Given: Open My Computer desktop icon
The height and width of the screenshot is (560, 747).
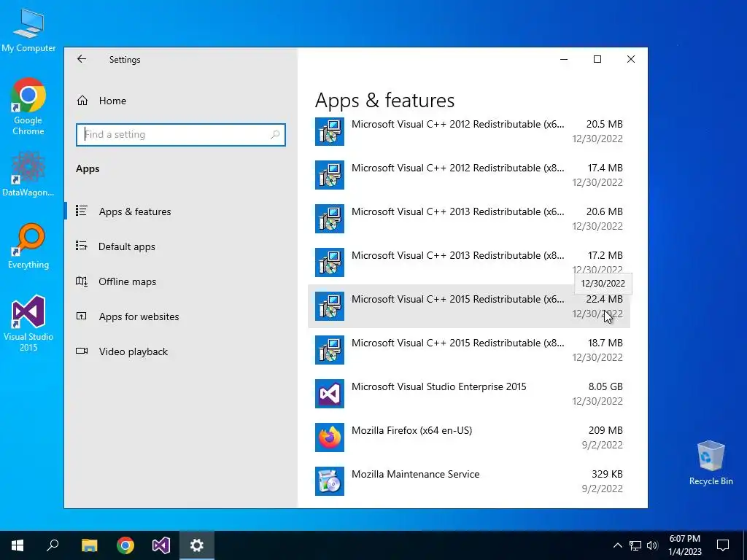Looking at the screenshot, I should tap(28, 29).
